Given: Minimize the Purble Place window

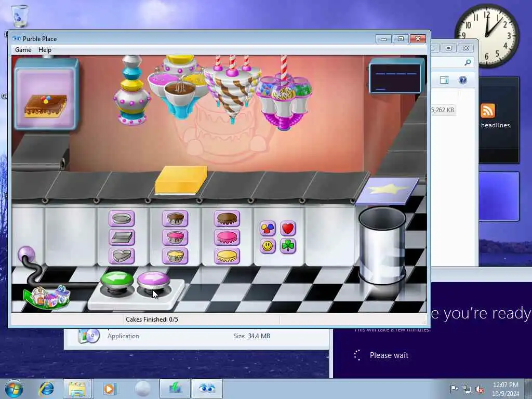Looking at the screenshot, I should pyautogui.click(x=383, y=38).
